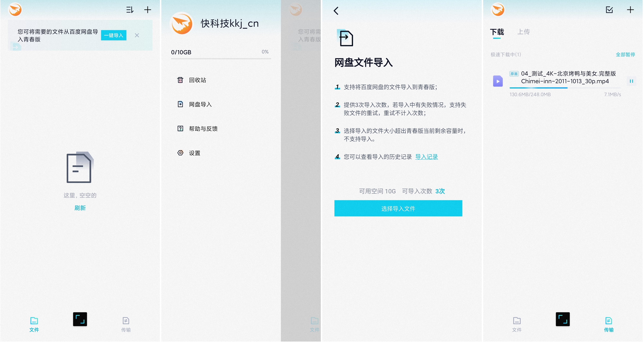Open the 导入记录 link
The width and height of the screenshot is (644, 343).
click(x=426, y=157)
